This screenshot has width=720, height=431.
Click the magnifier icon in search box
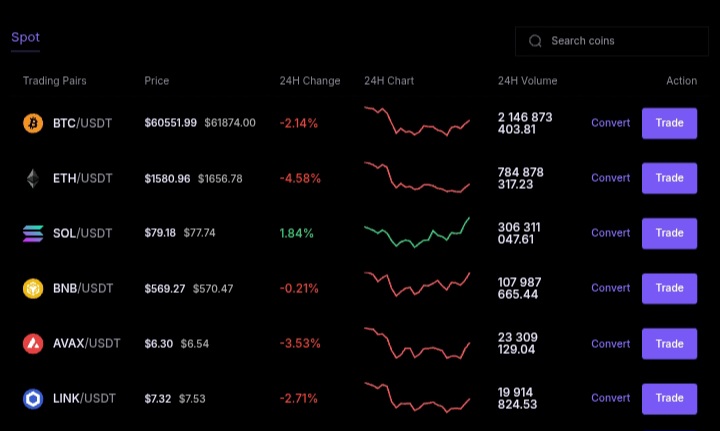coord(535,41)
